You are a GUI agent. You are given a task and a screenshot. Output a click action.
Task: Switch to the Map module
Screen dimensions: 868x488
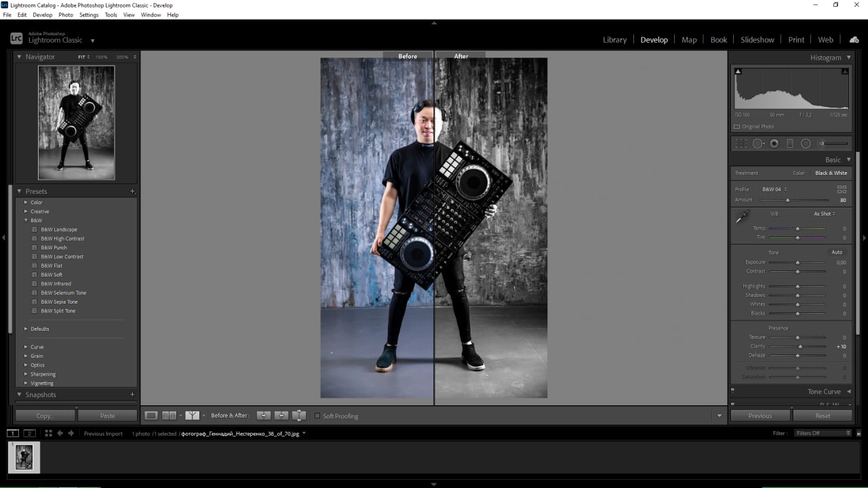[689, 40]
